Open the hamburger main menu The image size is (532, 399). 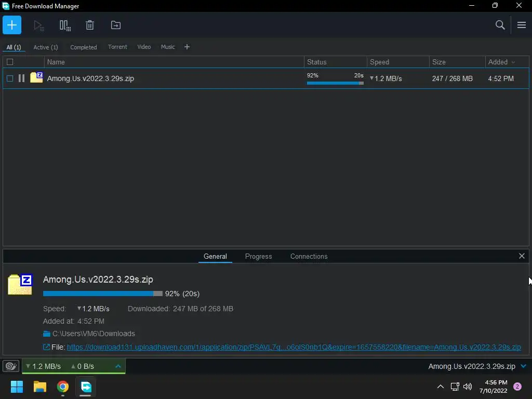point(522,25)
